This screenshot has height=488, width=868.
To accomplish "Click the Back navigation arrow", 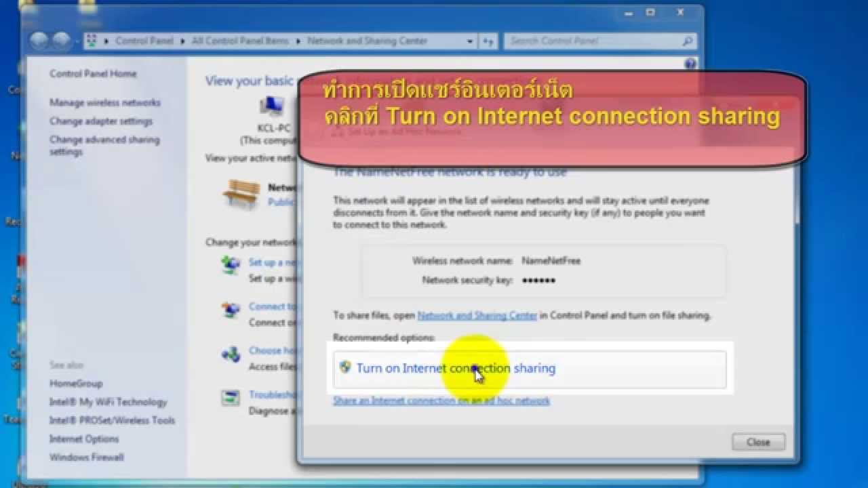I will 39,41.
